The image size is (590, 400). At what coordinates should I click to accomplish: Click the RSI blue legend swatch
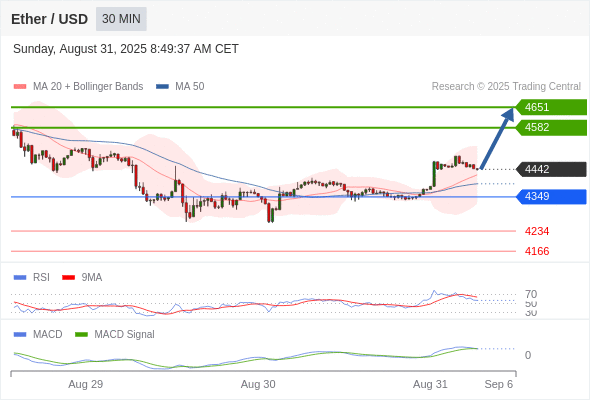(20, 278)
